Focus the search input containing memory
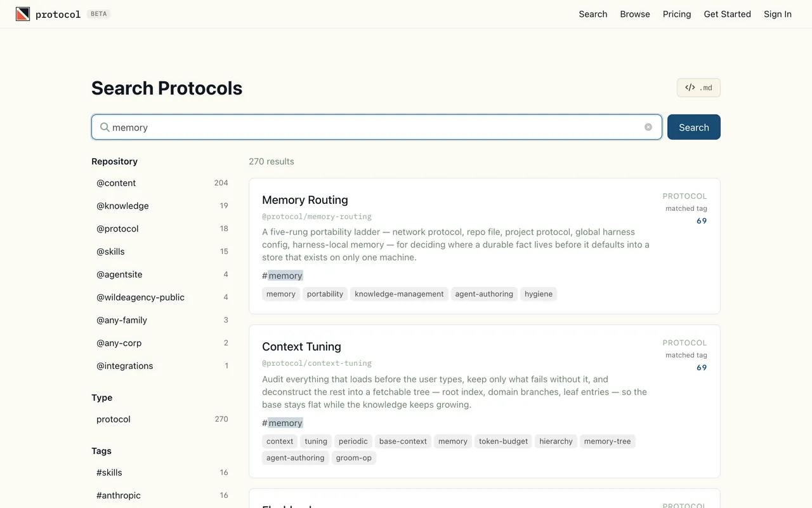Image resolution: width=812 pixels, height=508 pixels. click(377, 127)
